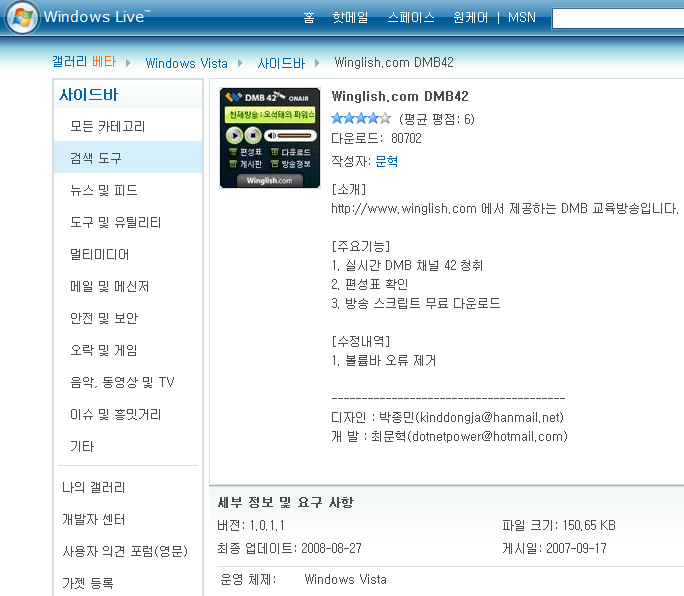Open 사용자 의견 포럼(영문) link
The image size is (684, 596).
(x=125, y=551)
